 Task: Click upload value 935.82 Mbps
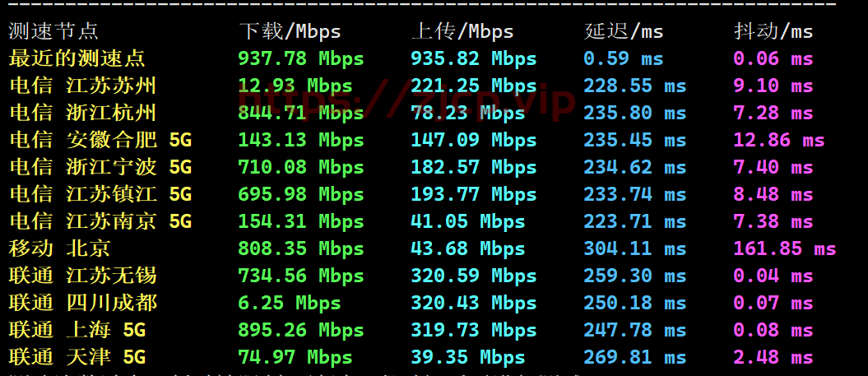pos(474,58)
